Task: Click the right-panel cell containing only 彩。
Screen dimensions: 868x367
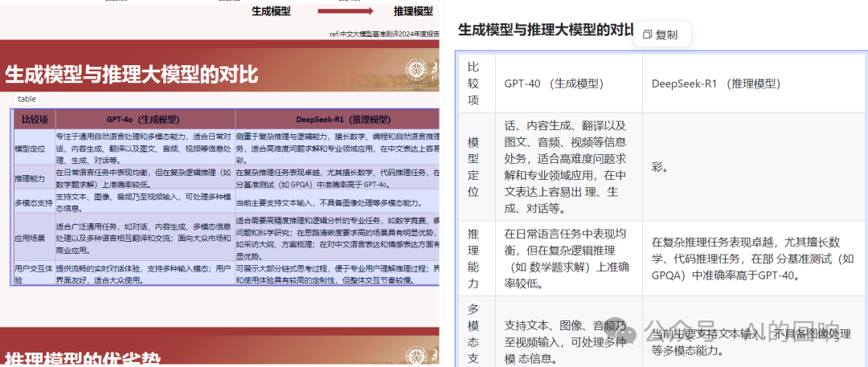Action: (x=755, y=166)
